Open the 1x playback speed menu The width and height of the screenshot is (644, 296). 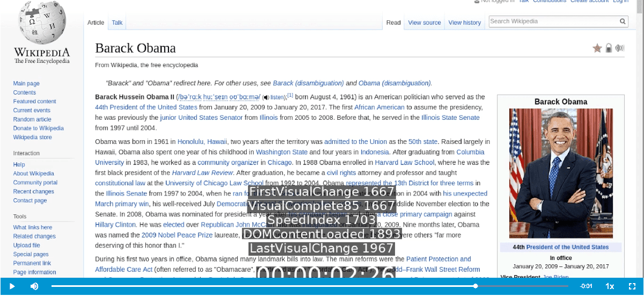pos(610,286)
